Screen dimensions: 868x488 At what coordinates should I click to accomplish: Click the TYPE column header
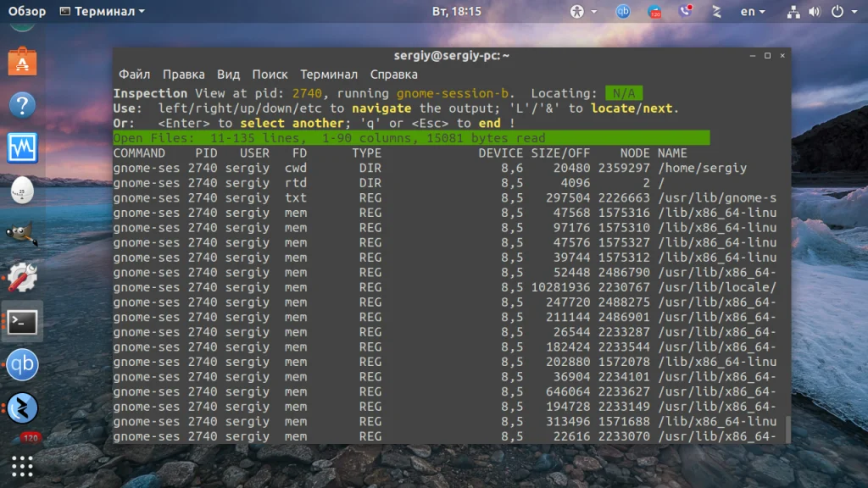point(366,152)
